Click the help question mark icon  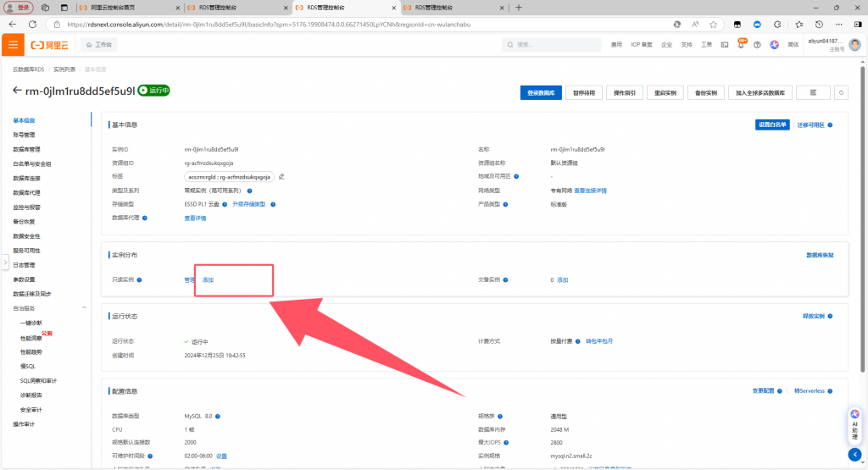[759, 44]
